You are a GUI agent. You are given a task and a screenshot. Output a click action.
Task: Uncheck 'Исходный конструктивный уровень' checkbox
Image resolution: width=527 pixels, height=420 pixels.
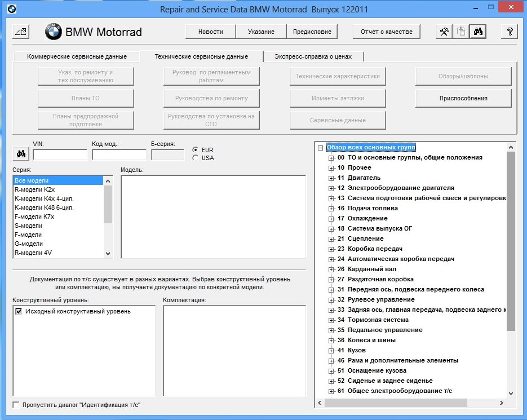coord(19,311)
